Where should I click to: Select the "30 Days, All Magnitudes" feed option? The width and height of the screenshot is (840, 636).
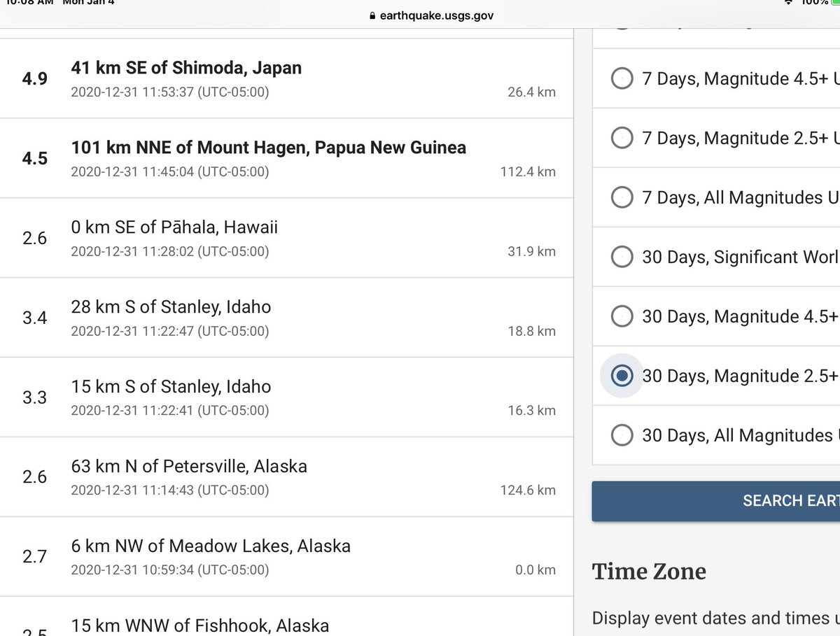[622, 435]
